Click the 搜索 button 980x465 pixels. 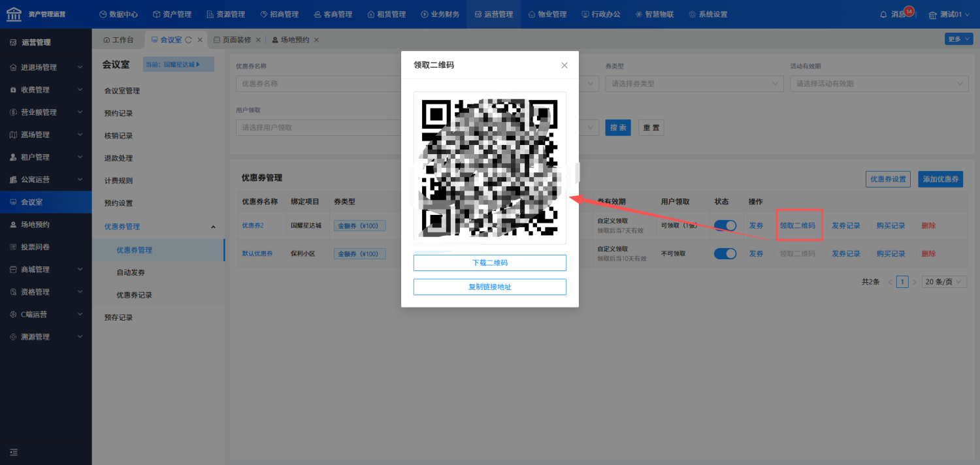click(x=618, y=128)
